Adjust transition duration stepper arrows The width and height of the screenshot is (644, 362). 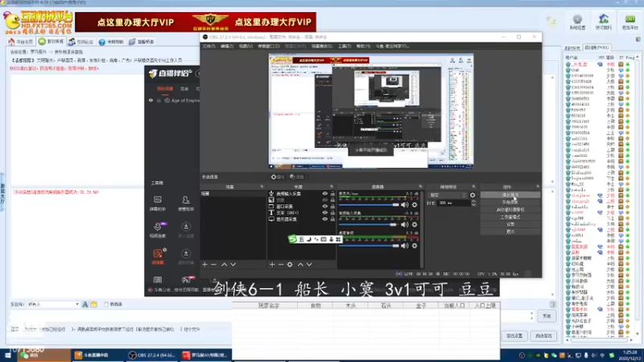473,203
